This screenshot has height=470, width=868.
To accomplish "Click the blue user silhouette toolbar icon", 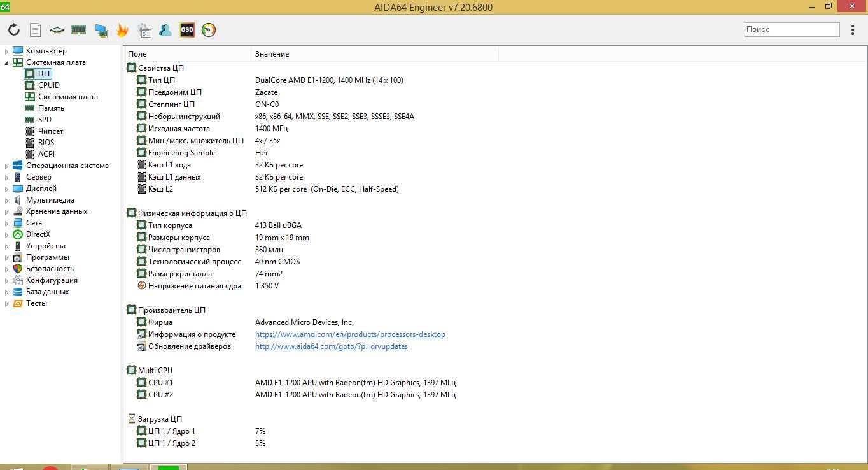I will [165, 30].
